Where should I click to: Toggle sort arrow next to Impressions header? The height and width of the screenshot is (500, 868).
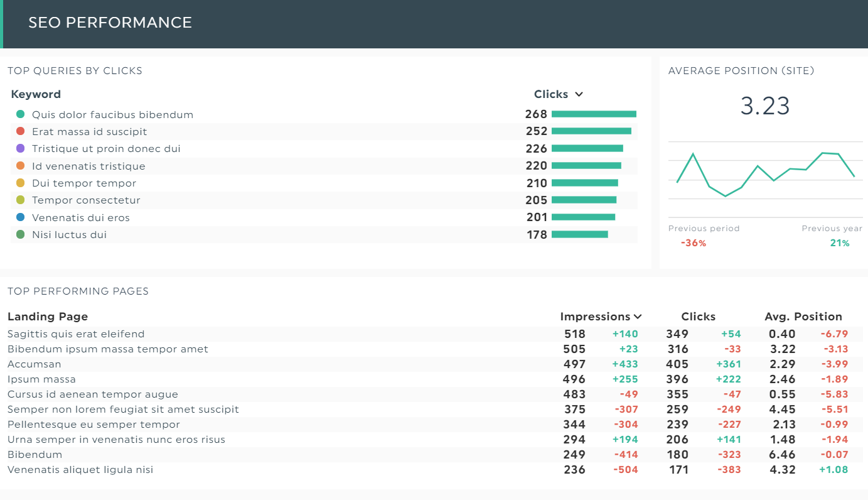(x=638, y=317)
